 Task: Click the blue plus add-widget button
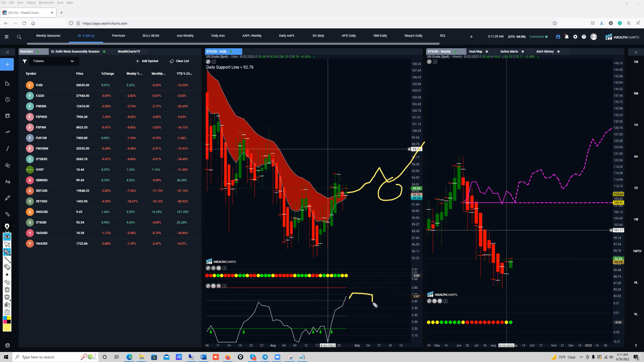tap(7, 64)
